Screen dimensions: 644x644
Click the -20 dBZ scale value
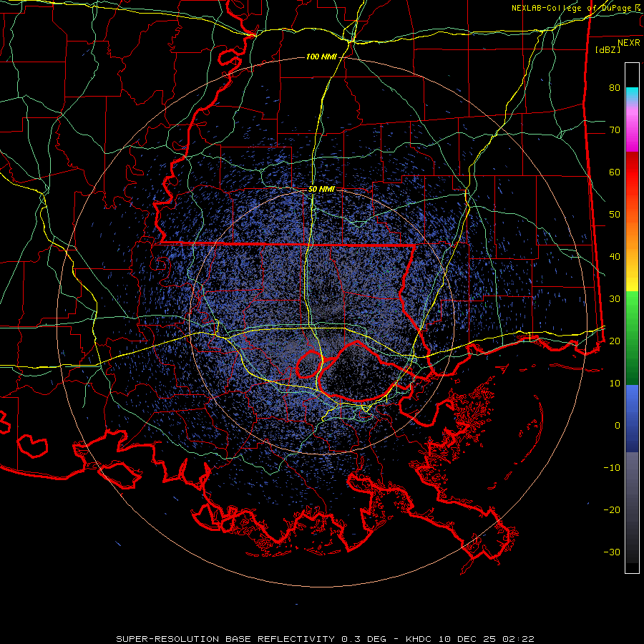coord(612,510)
